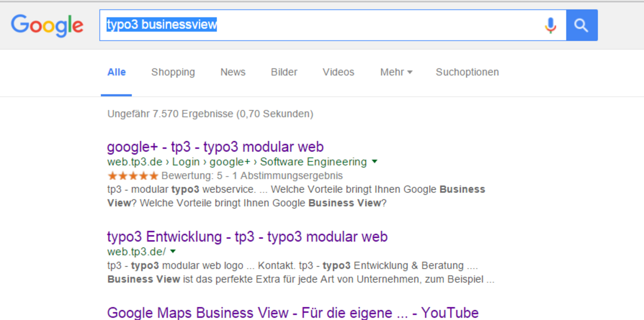This screenshot has height=320, width=644.
Task: Select the currently active Alle tab
Action: pyautogui.click(x=117, y=72)
